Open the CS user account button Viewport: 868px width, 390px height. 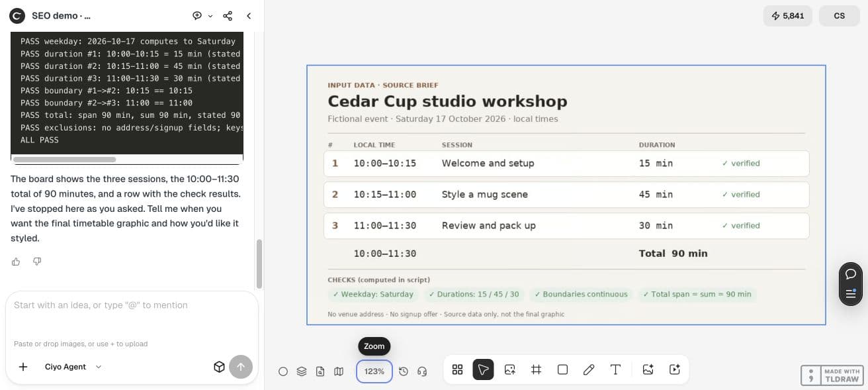click(x=840, y=15)
